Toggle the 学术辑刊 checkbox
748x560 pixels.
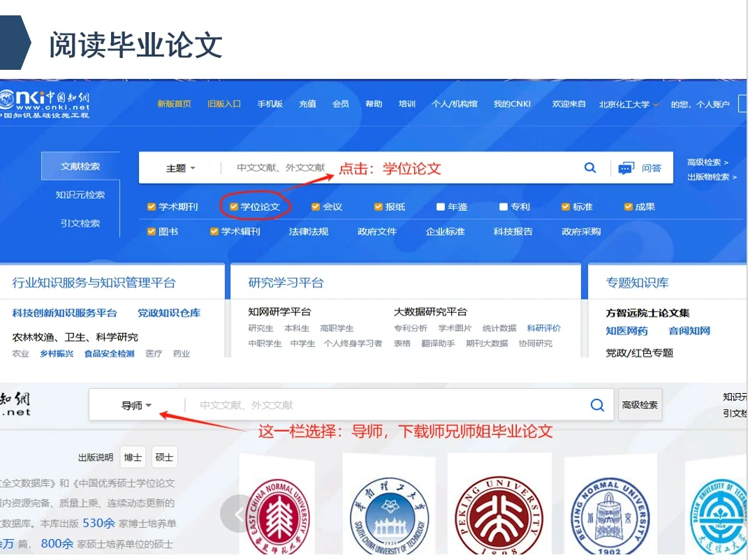[214, 231]
